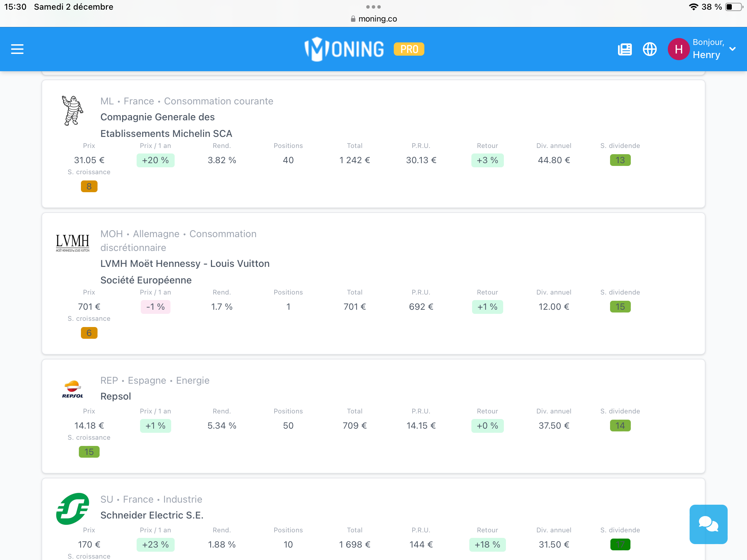Click Repsol positions value 50
The image size is (747, 560).
[x=288, y=426]
